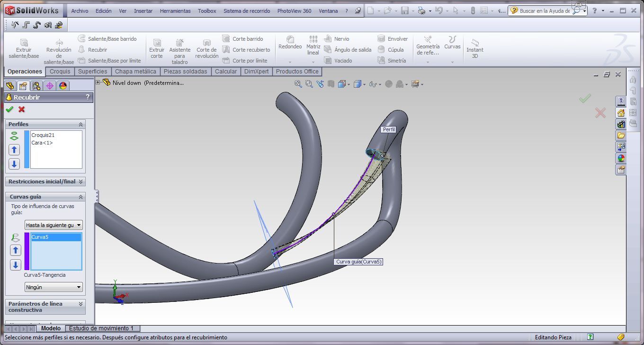Screen dimensions: 644x345
Task: Open SolidWorks Resources home icon in task pane
Action: (x=621, y=113)
